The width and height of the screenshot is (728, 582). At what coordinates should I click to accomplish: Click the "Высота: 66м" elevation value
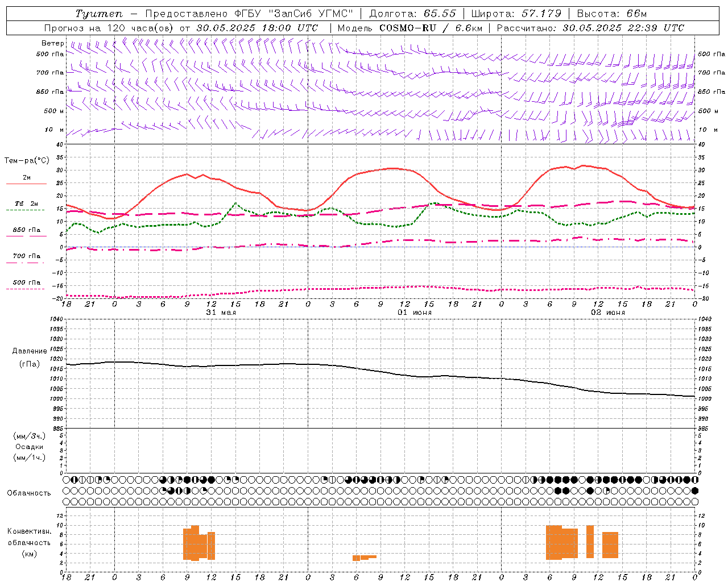pyautogui.click(x=612, y=14)
